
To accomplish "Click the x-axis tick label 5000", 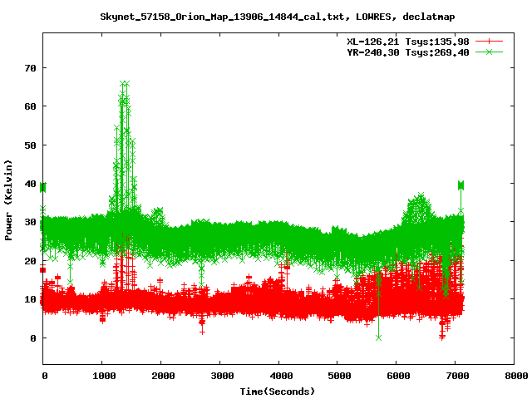I will pyautogui.click(x=339, y=376).
